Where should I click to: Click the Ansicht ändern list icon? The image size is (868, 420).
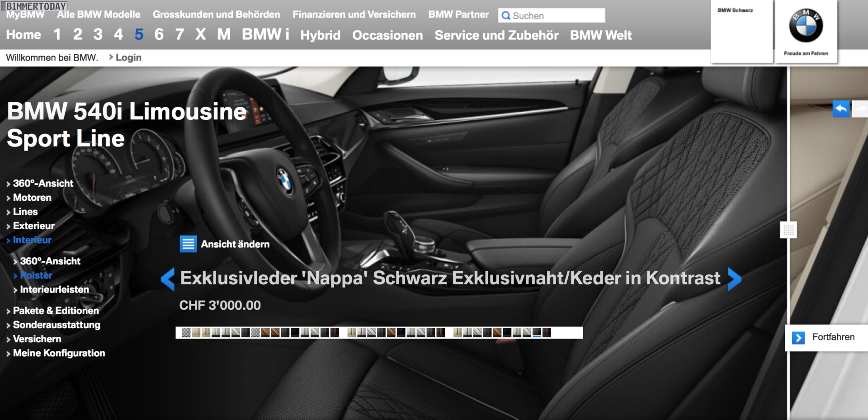click(188, 244)
